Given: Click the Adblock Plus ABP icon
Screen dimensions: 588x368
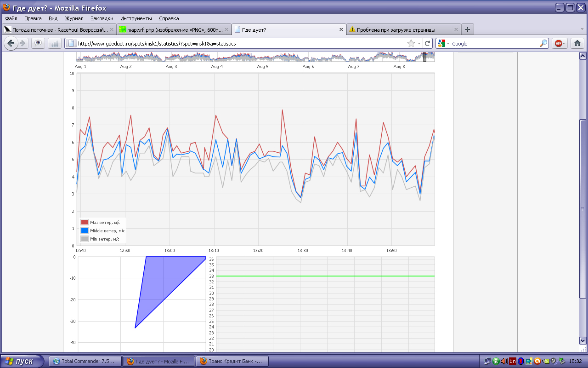Looking at the screenshot, I should click(x=559, y=43).
